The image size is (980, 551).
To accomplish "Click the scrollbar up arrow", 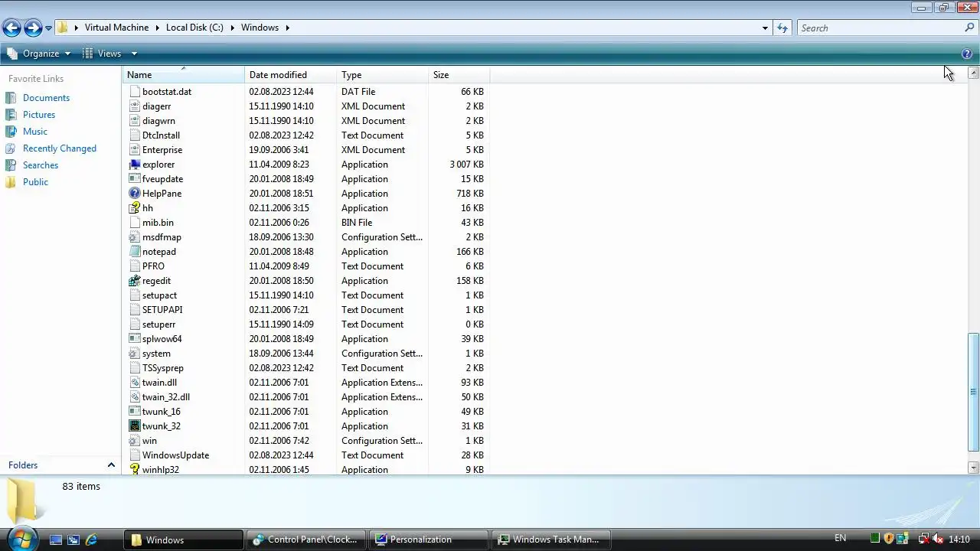I will (x=974, y=73).
